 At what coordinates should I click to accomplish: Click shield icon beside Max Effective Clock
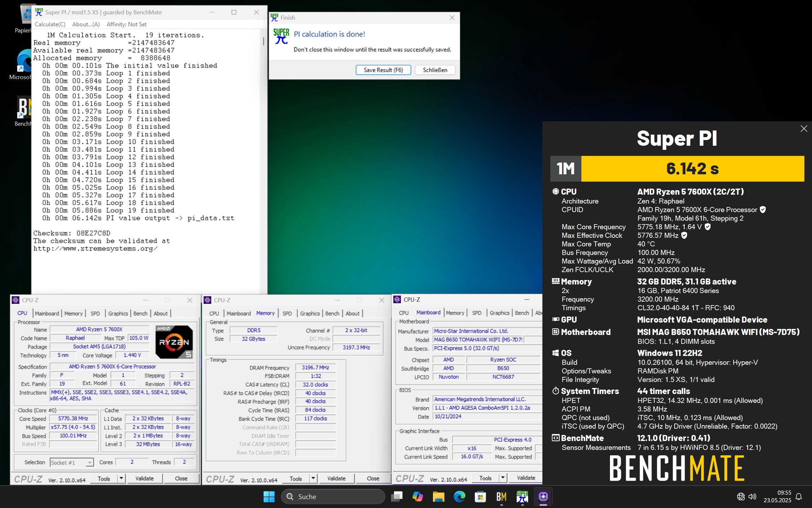684,235
